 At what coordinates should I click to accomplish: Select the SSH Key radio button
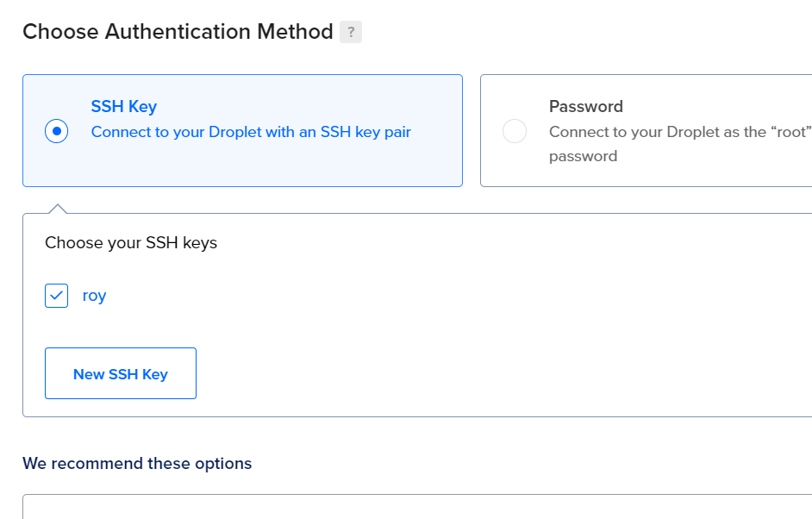[x=57, y=131]
